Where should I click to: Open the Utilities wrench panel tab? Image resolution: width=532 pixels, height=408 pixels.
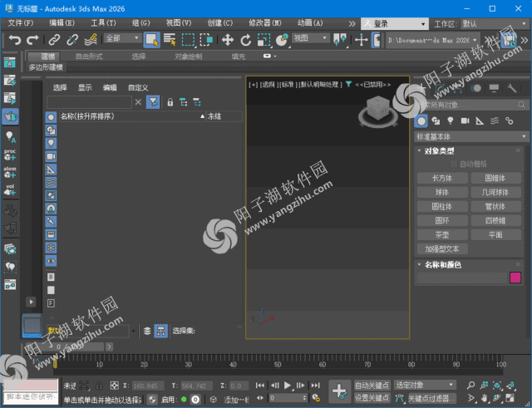pyautogui.click(x=512, y=89)
